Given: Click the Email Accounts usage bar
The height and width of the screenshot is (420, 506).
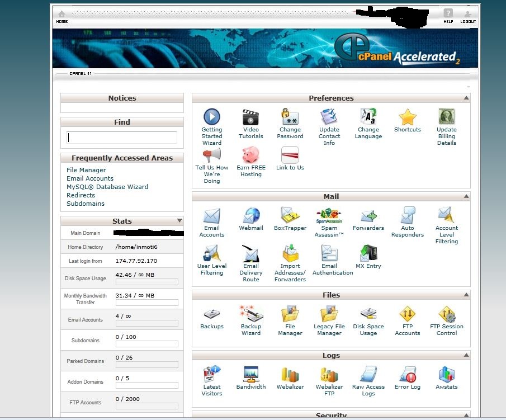Looking at the screenshot, I should click(147, 323).
